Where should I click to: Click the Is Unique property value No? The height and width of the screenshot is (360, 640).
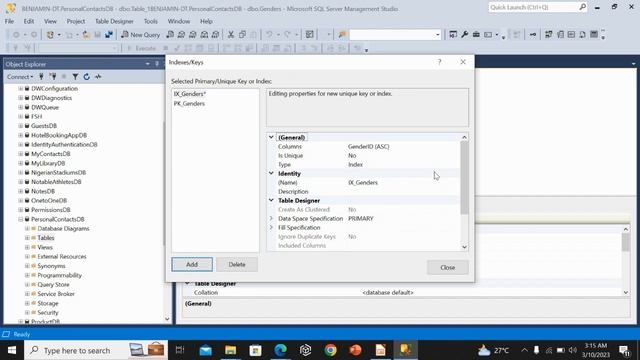pyautogui.click(x=352, y=156)
